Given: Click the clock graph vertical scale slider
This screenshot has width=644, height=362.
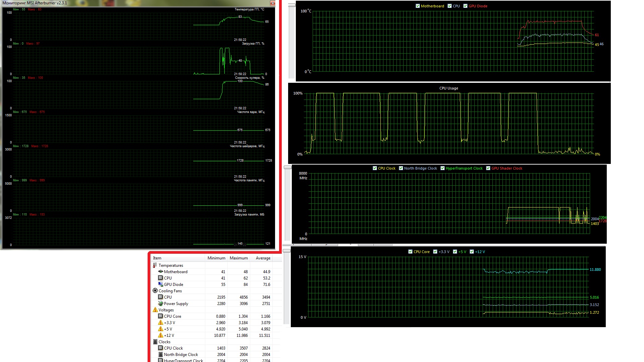Looking at the screenshot, I should click(x=287, y=167).
